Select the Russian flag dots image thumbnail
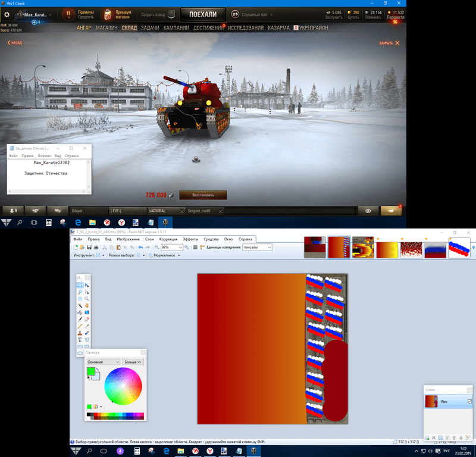Viewport: 476px width, 457px height. (459, 248)
